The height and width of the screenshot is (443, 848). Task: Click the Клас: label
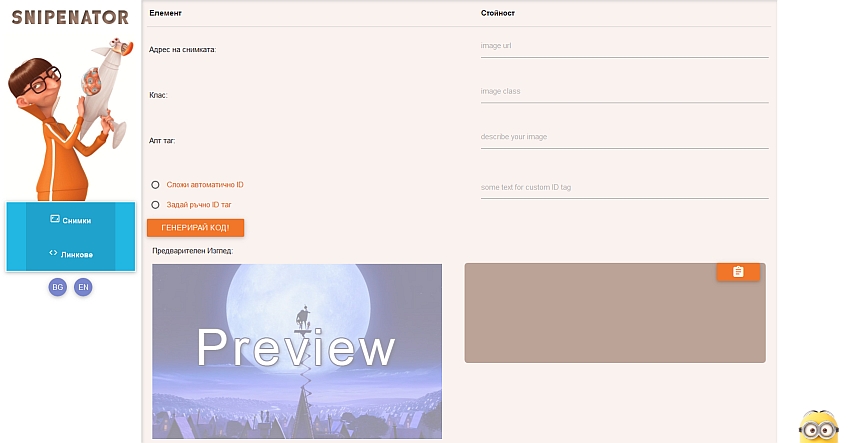158,95
